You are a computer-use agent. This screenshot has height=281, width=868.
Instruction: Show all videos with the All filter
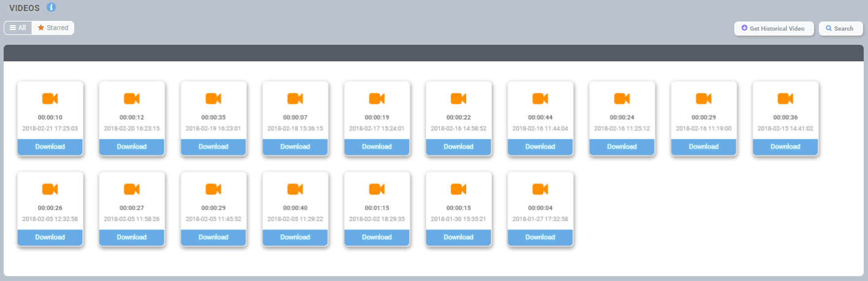(18, 28)
